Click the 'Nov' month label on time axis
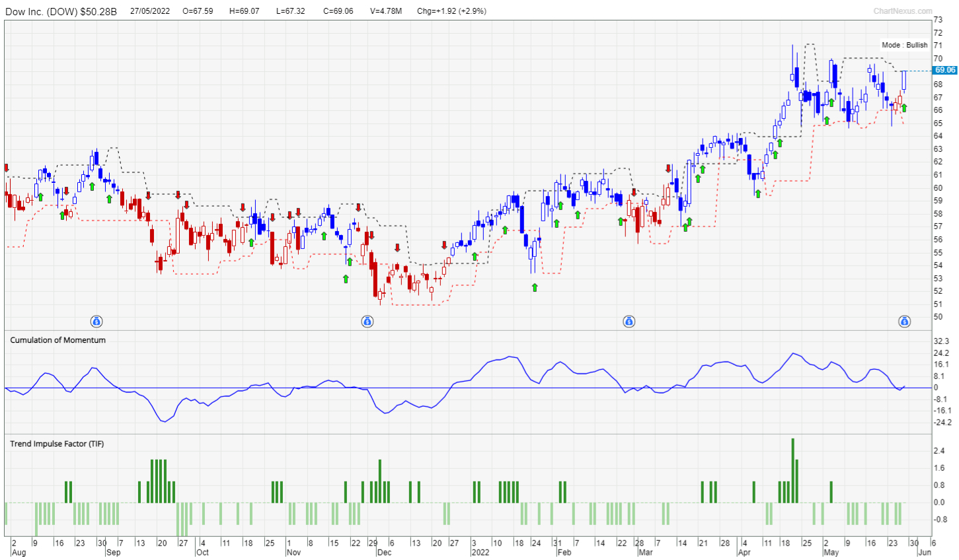Viewport: 959px width, 560px height. (x=293, y=553)
